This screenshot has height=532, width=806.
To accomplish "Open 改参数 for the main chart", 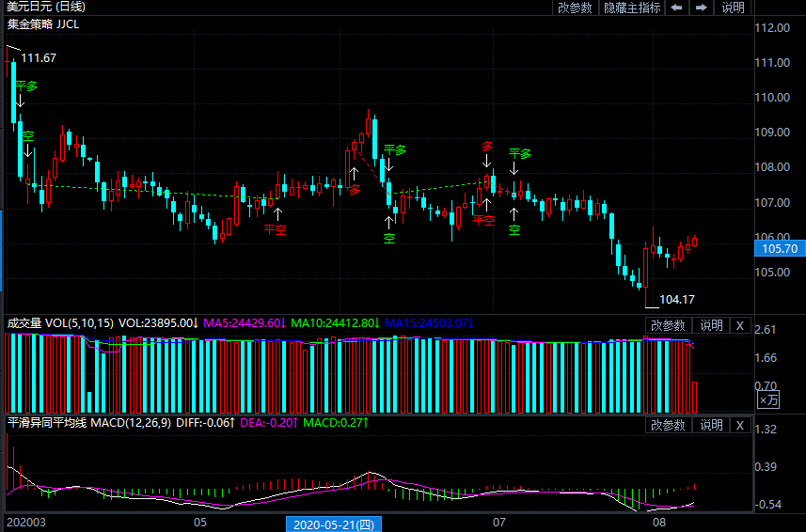I will [575, 8].
